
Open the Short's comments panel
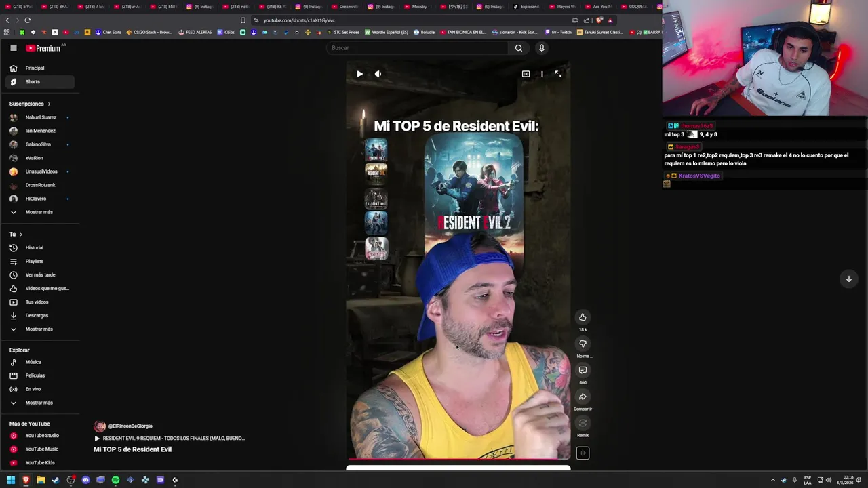pyautogui.click(x=583, y=370)
